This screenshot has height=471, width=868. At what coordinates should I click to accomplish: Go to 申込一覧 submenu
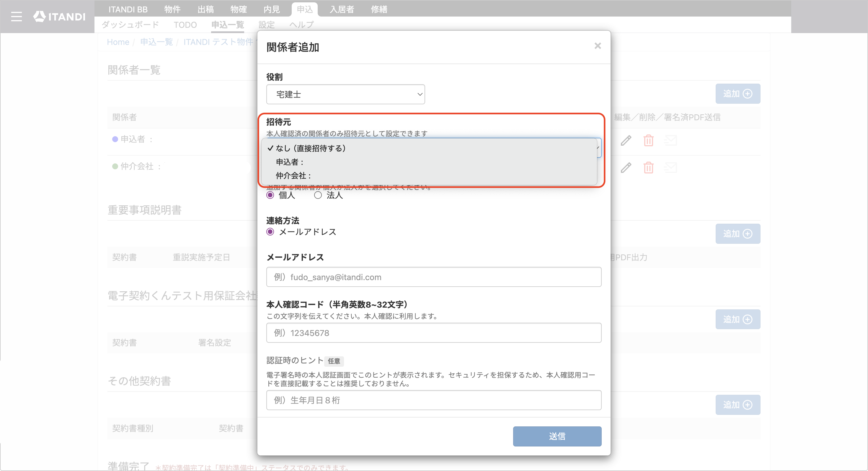click(x=227, y=25)
